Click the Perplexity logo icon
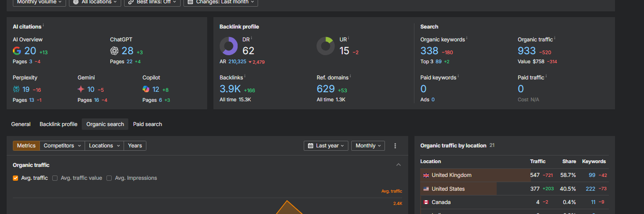Viewport: 644px width, 214px height. pos(17,89)
